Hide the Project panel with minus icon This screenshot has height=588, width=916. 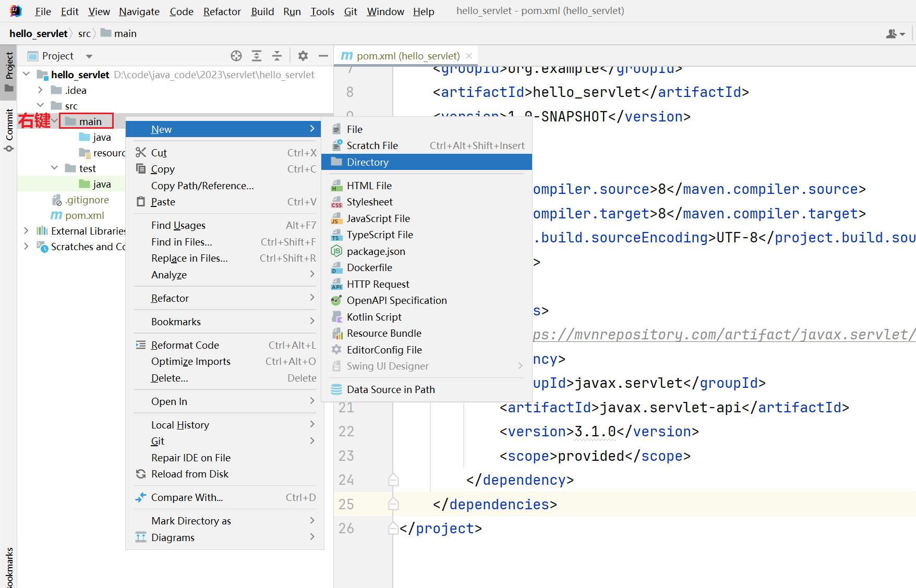pos(323,56)
